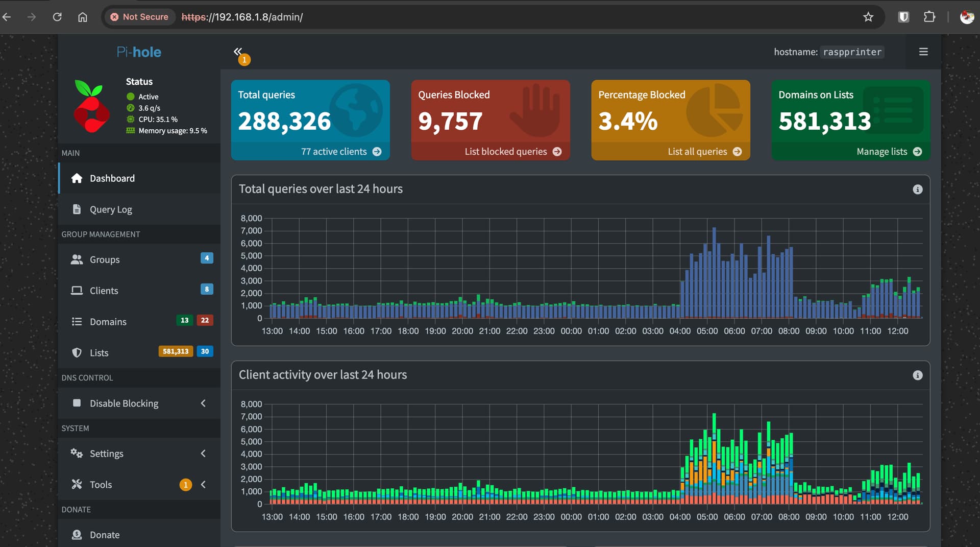Collapse the sidebar with the double-chevron icon
The height and width of the screenshot is (547, 980).
tap(237, 52)
